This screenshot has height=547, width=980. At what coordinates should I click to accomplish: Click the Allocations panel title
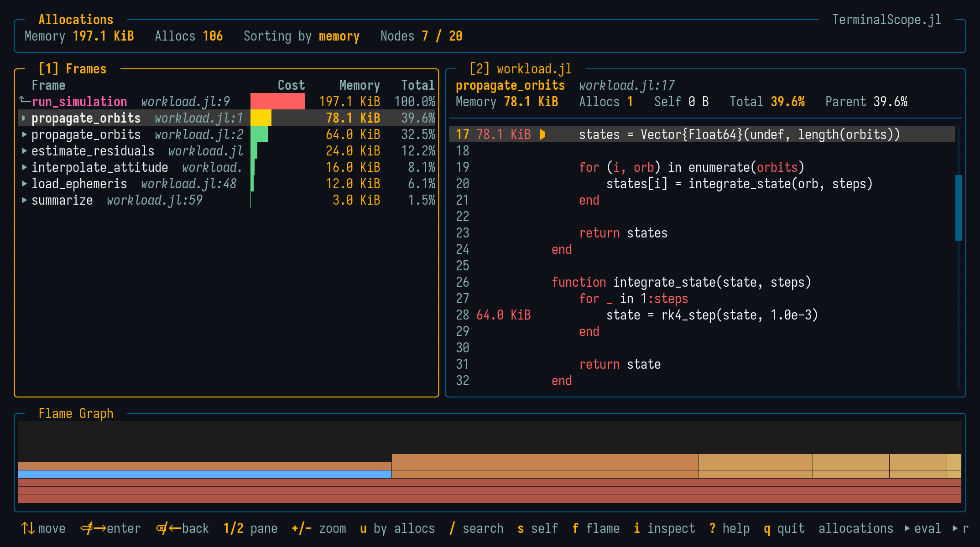tap(76, 20)
